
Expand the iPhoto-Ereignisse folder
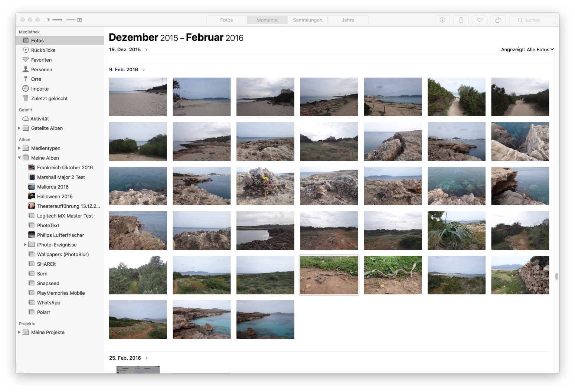(25, 245)
